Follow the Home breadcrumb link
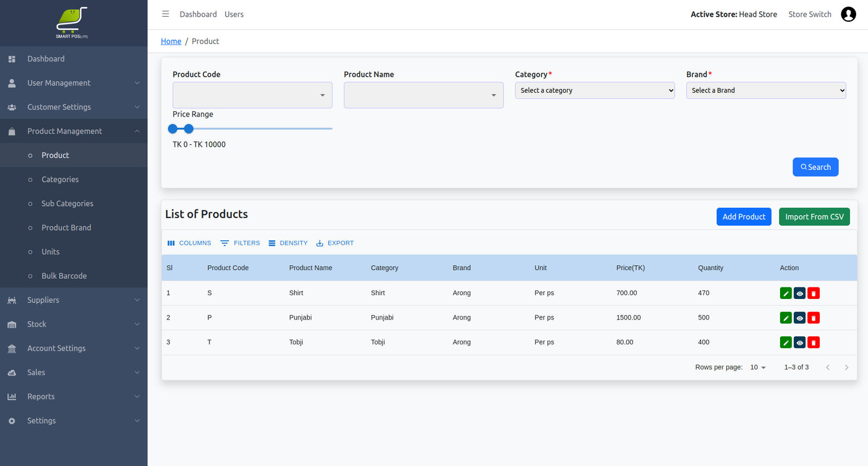This screenshot has height=466, width=868. coord(171,41)
